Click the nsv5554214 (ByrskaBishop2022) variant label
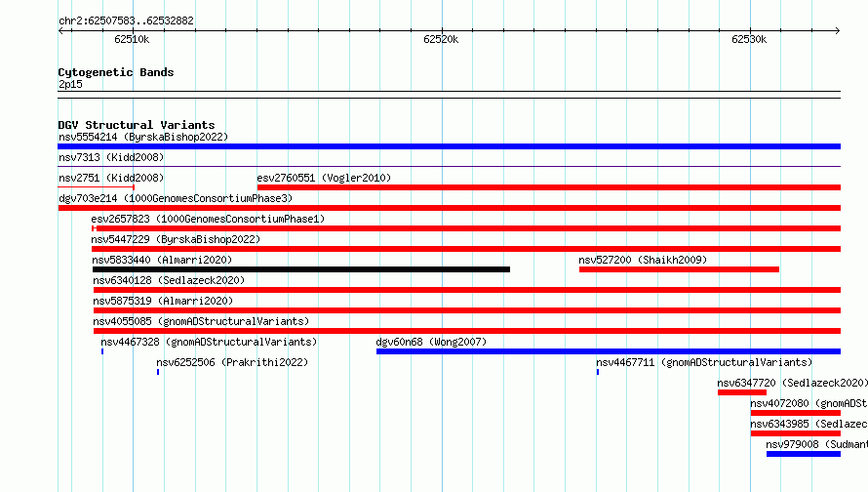The image size is (868, 492). point(143,137)
